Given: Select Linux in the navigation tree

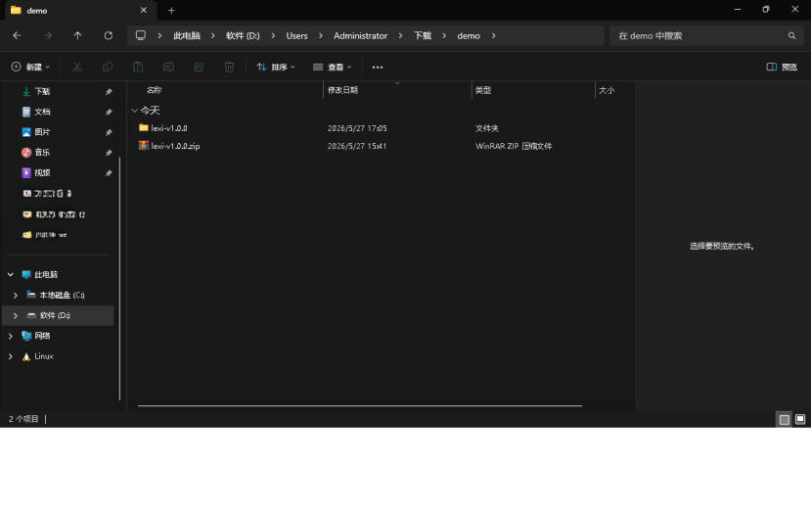Looking at the screenshot, I should tap(43, 356).
